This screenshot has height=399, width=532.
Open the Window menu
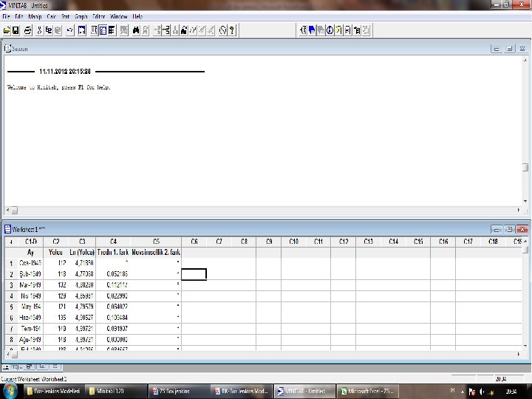pos(119,16)
